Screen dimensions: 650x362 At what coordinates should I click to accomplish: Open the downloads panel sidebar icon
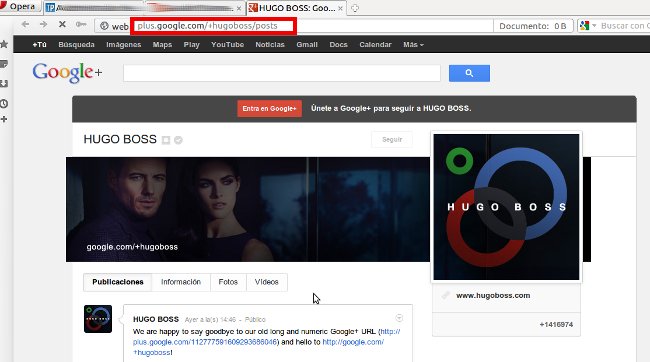[4, 84]
